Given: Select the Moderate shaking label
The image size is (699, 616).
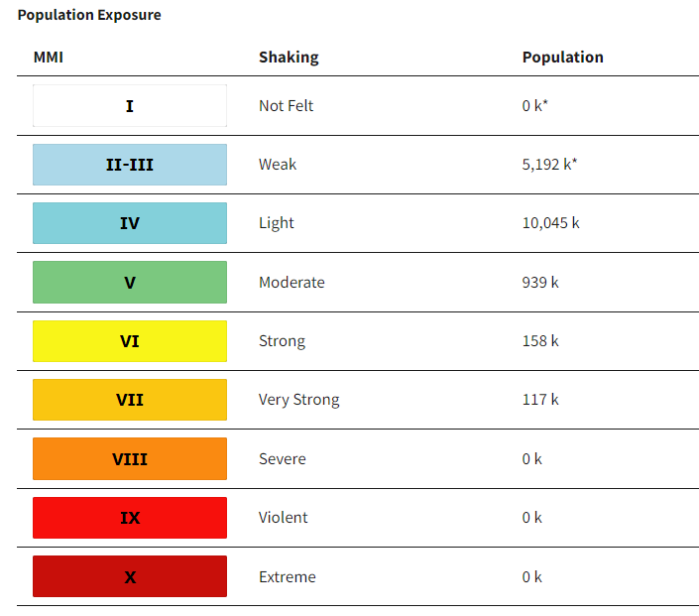Looking at the screenshot, I should tap(291, 283).
